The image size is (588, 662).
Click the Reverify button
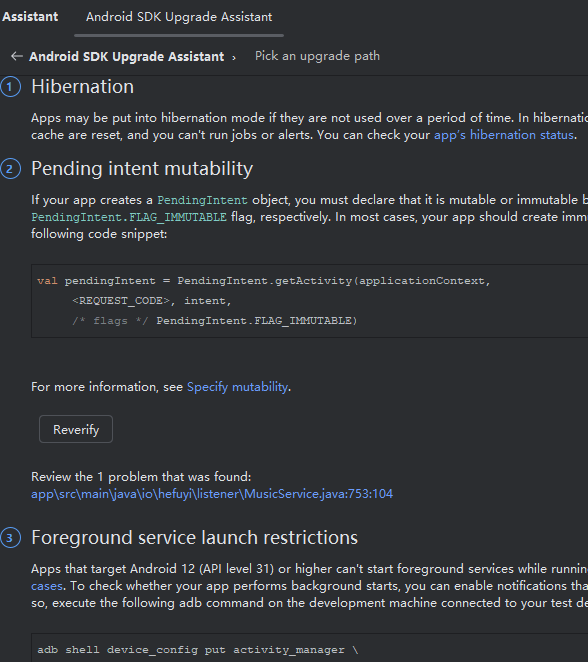point(76,429)
